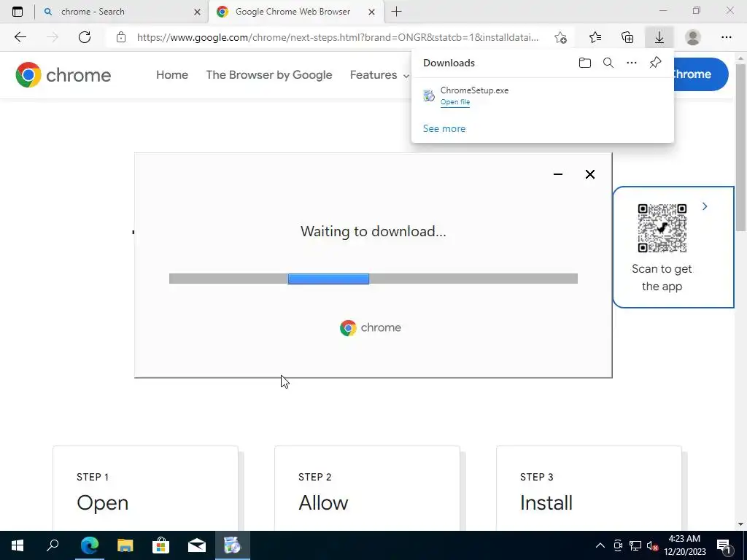Open the notification center
The height and width of the screenshot is (560, 747).
(x=724, y=546)
